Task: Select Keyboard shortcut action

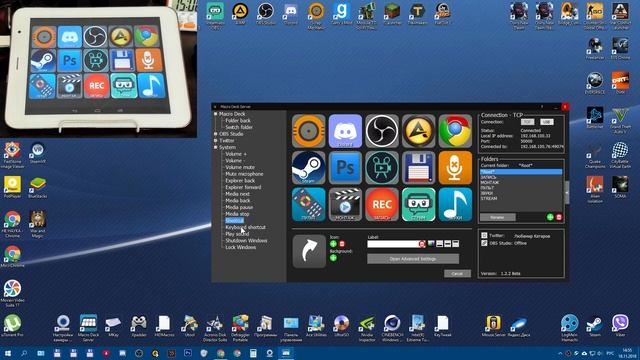Action: (246, 227)
